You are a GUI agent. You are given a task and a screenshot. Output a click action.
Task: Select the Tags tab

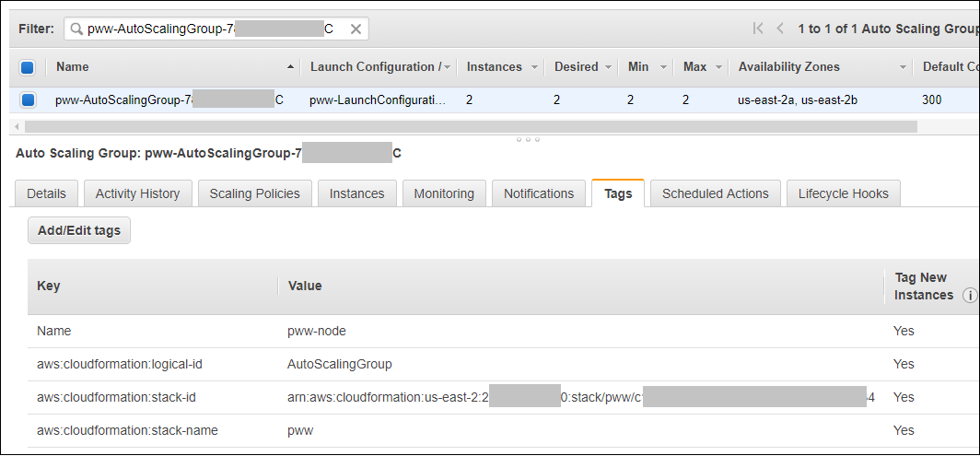618,193
